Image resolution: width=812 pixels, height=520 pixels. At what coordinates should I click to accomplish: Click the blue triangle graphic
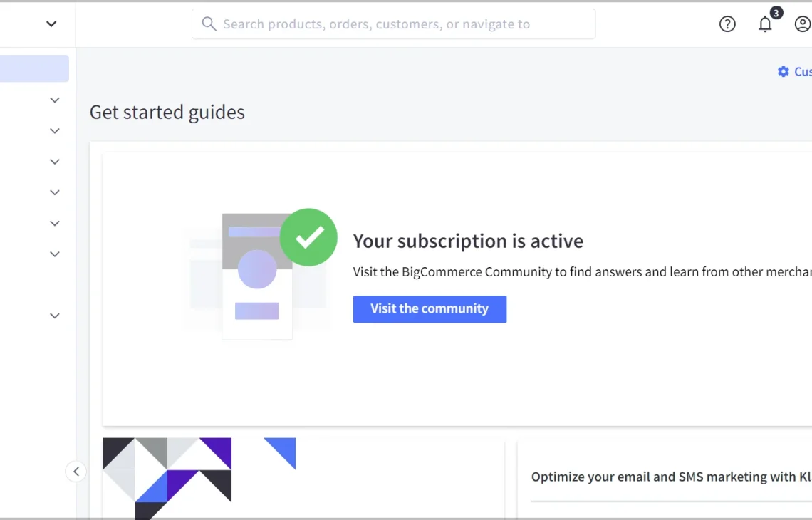[283, 451]
